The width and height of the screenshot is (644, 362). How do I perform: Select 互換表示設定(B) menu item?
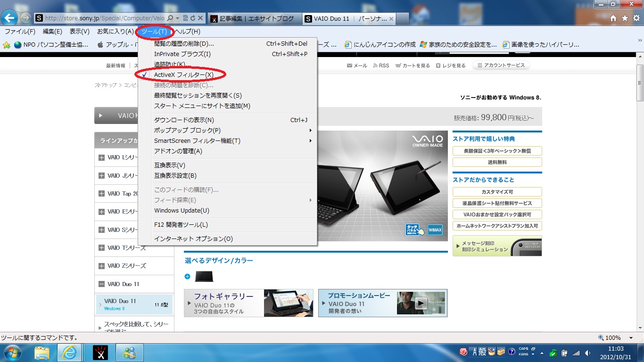click(228, 175)
